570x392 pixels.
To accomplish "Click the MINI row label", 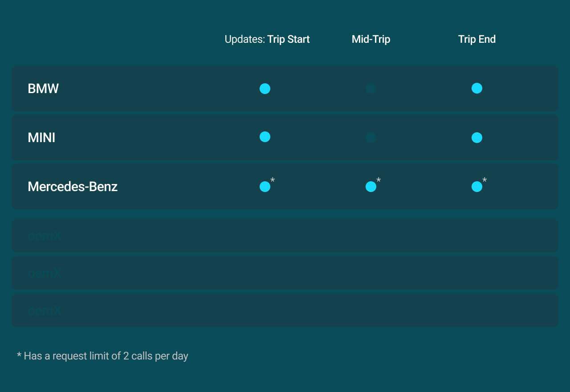I will coord(41,138).
